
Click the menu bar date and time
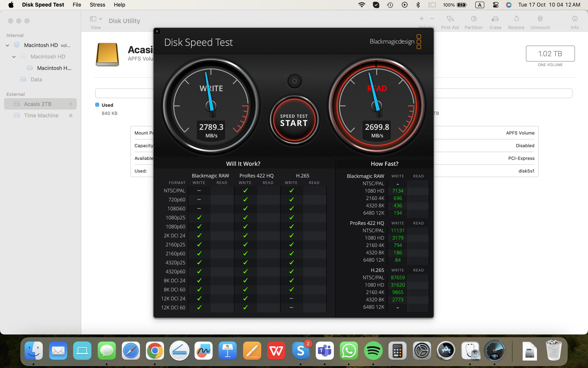(x=549, y=5)
